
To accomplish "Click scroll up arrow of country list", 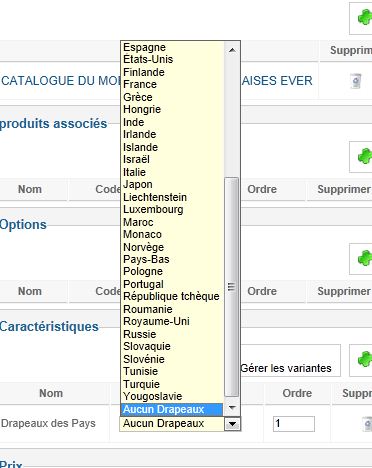I will [x=232, y=50].
